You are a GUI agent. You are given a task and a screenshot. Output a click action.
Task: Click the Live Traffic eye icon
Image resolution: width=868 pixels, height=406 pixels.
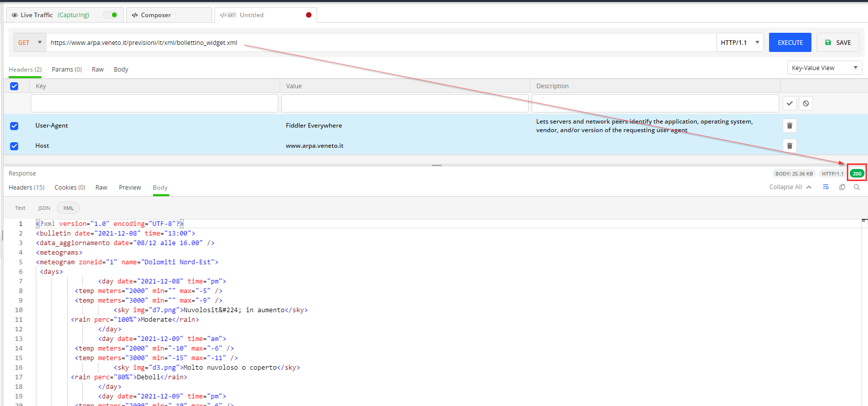15,15
